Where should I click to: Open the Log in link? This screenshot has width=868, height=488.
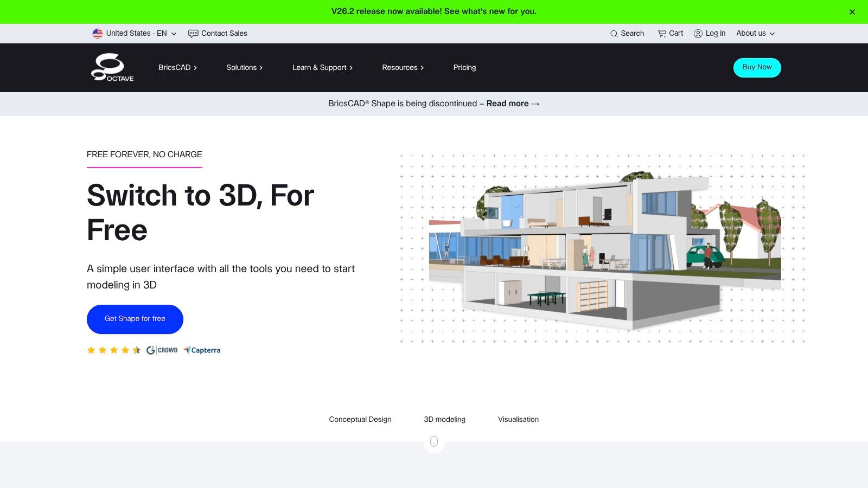coord(716,34)
